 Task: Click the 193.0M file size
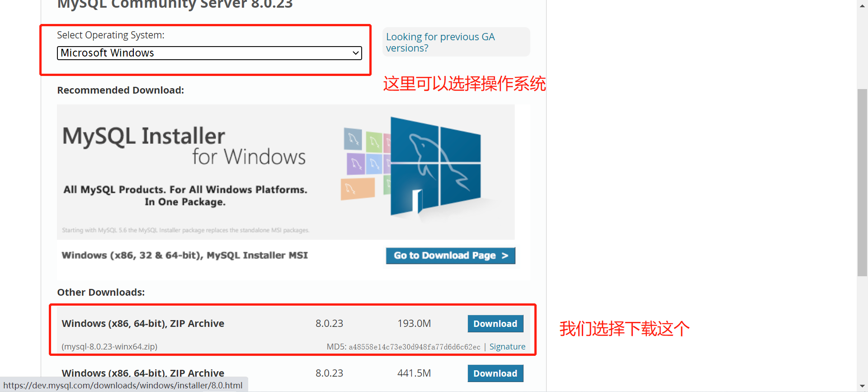coord(414,323)
